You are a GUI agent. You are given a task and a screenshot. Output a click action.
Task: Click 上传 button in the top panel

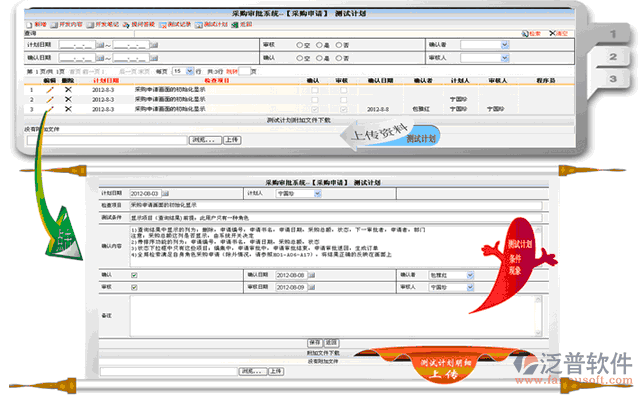pos(232,140)
